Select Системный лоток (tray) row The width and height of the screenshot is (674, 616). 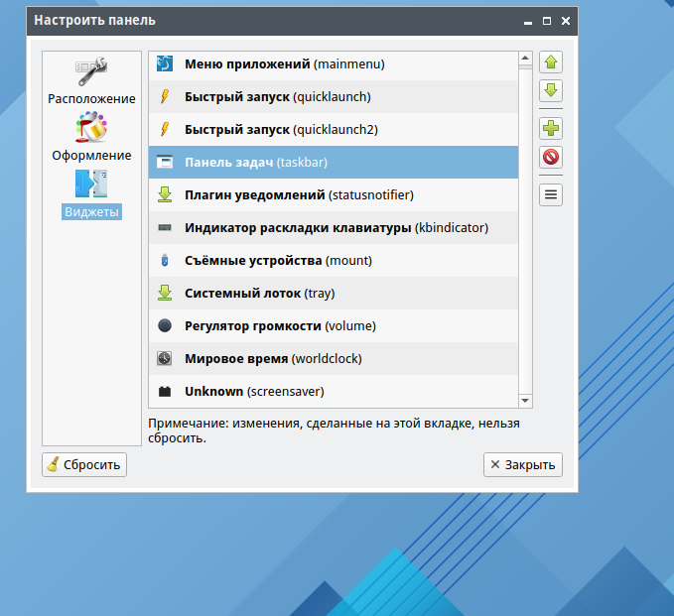[x=334, y=293]
